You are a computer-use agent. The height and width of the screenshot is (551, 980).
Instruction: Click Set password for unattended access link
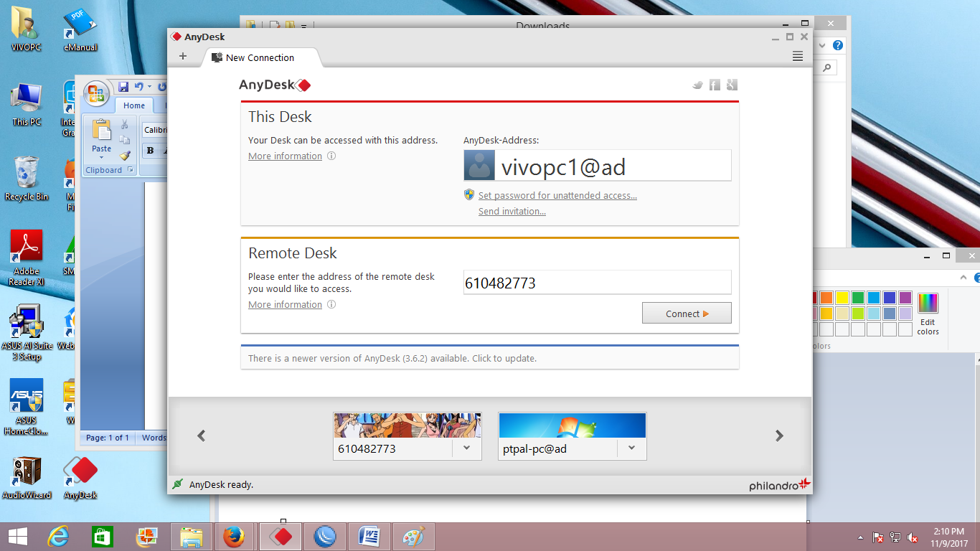[557, 195]
